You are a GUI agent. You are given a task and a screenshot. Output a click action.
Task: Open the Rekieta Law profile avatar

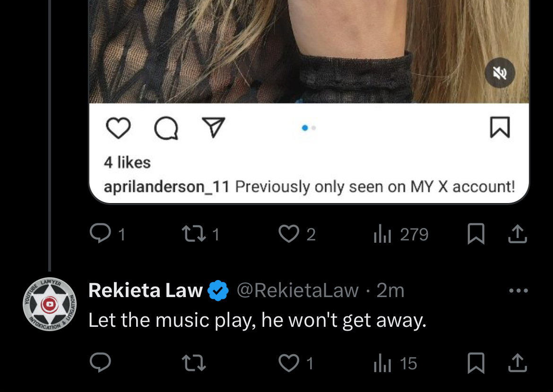(x=50, y=304)
